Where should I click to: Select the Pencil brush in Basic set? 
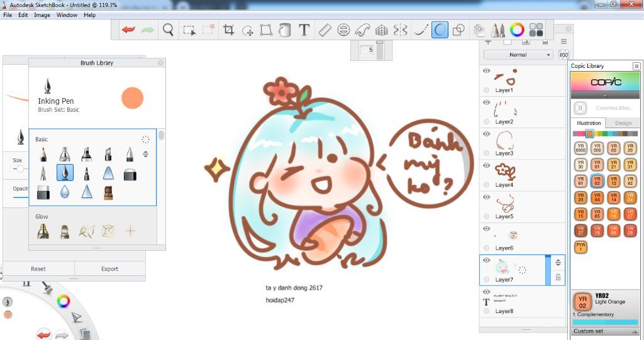(x=43, y=154)
